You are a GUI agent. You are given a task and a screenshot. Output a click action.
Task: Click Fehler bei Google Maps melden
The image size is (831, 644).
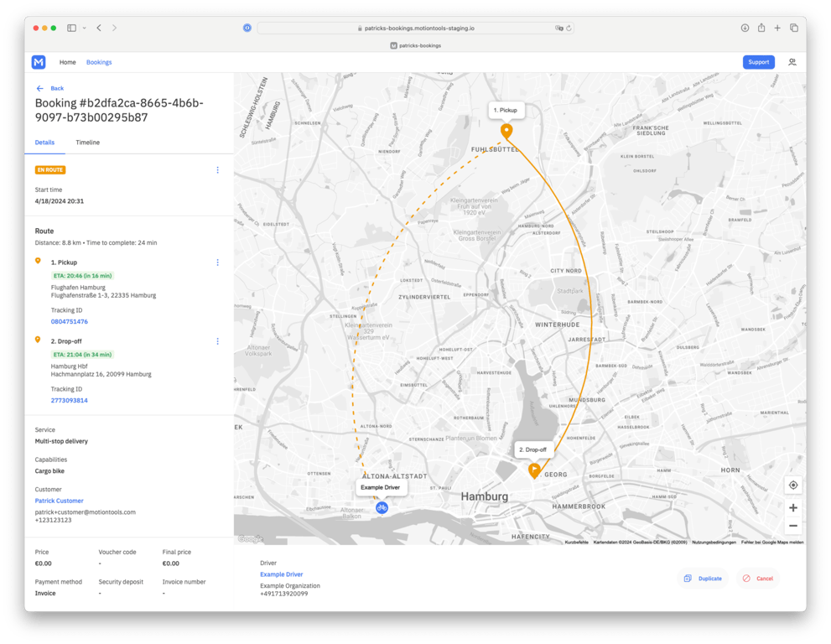point(772,543)
